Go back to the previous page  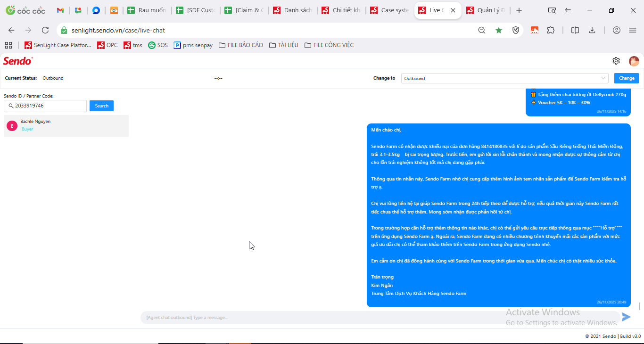[x=11, y=30]
